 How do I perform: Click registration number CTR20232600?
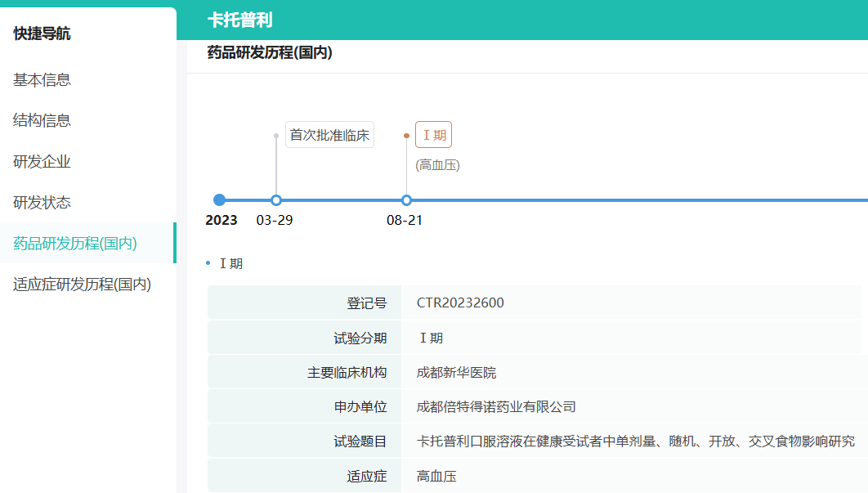[460, 303]
